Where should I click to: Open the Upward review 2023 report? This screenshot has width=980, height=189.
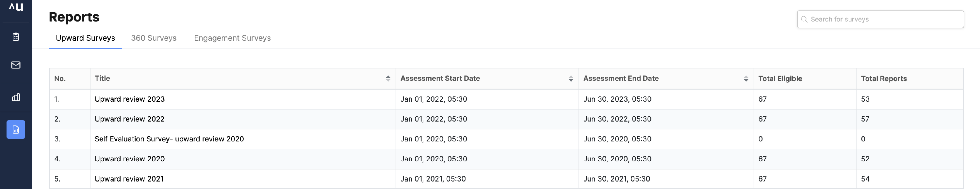click(x=130, y=99)
